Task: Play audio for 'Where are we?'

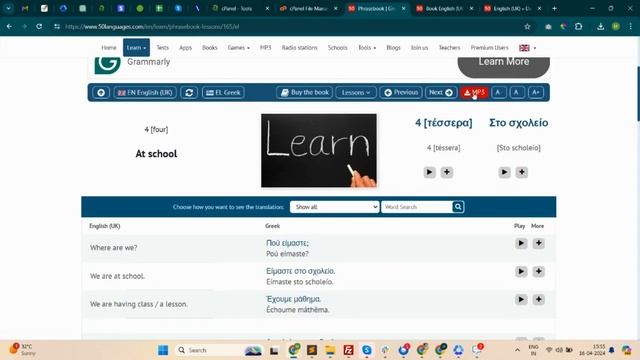Action: tap(521, 243)
